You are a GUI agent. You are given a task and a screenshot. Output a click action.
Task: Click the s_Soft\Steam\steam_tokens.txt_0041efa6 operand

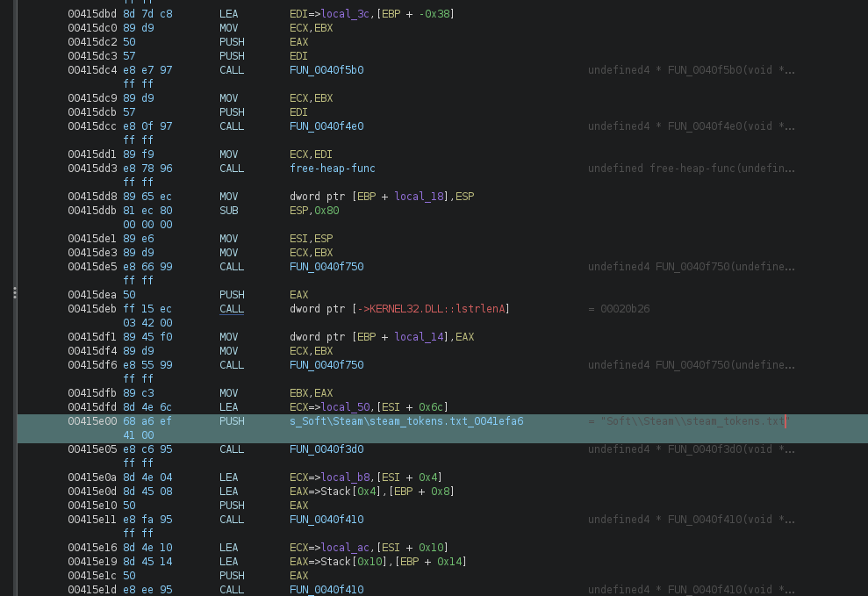[x=406, y=421]
